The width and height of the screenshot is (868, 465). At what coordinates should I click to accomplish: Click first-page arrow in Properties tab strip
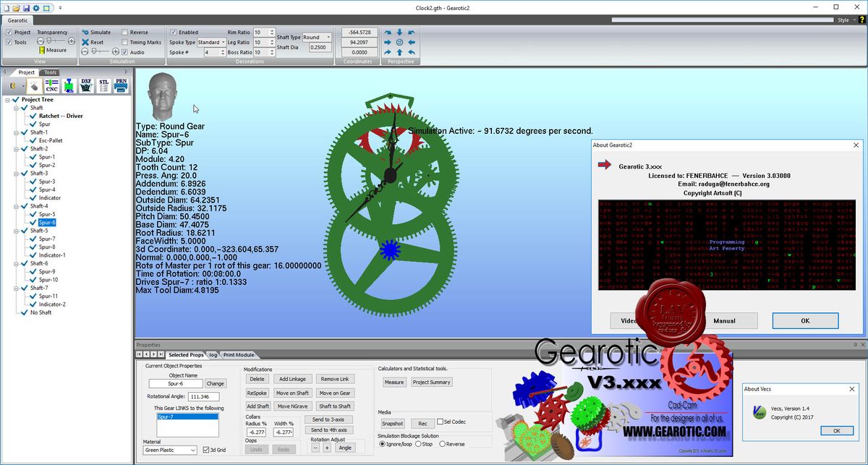tap(140, 354)
